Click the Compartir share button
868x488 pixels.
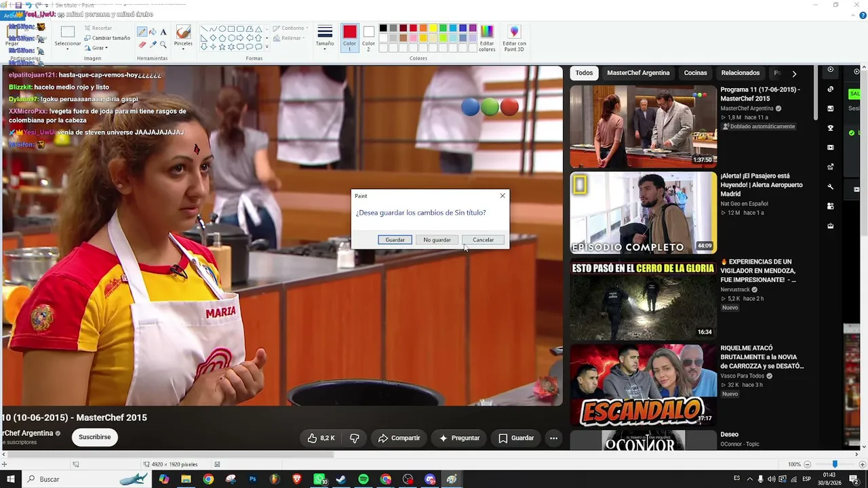coord(399,438)
